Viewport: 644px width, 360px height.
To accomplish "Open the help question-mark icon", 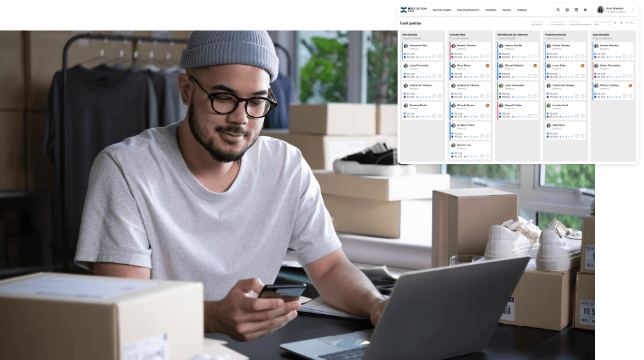I will 567,10.
